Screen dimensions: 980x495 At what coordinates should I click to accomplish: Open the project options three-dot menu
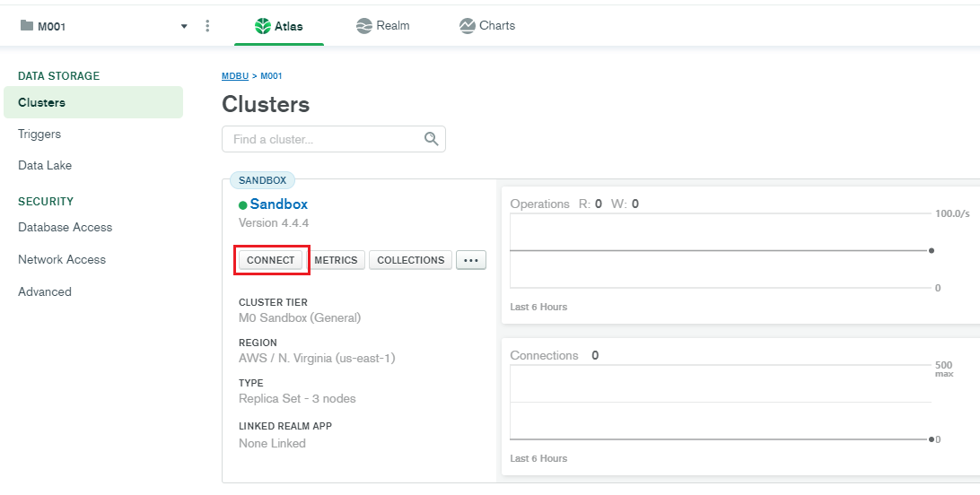207,26
